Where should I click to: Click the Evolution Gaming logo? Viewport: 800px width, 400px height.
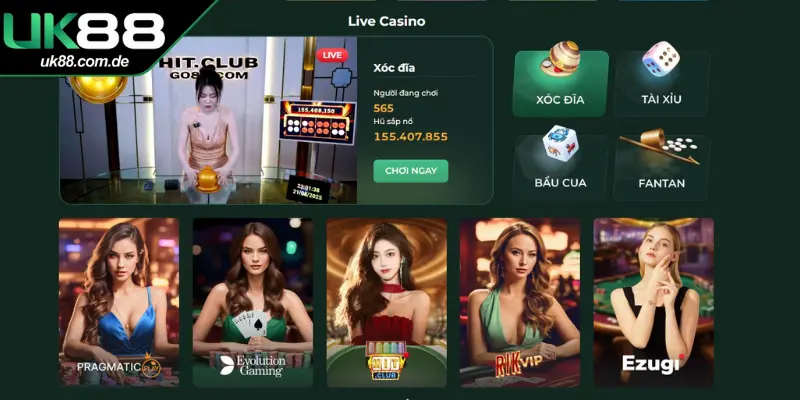click(x=252, y=365)
